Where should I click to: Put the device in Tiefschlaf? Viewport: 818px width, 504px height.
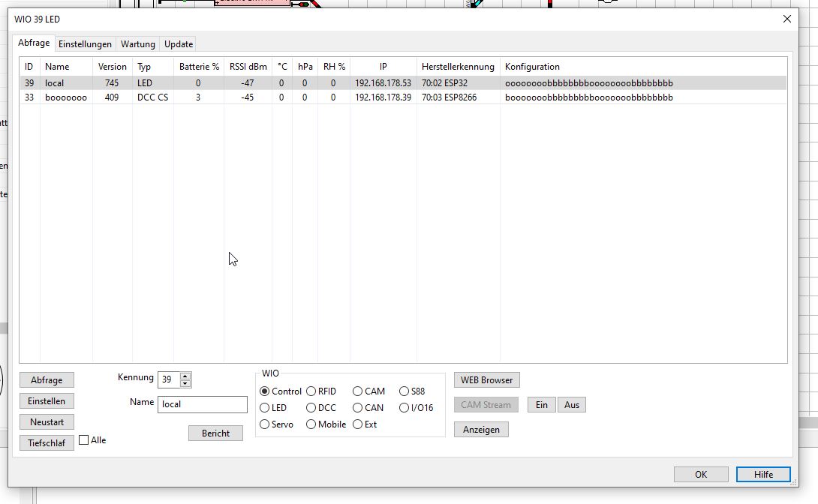(x=47, y=443)
